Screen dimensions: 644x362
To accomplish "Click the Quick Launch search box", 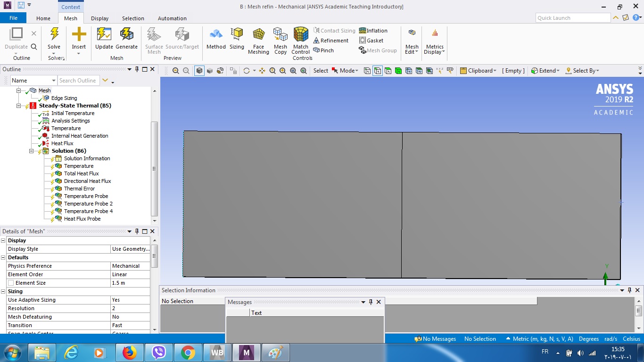I will tap(573, 18).
